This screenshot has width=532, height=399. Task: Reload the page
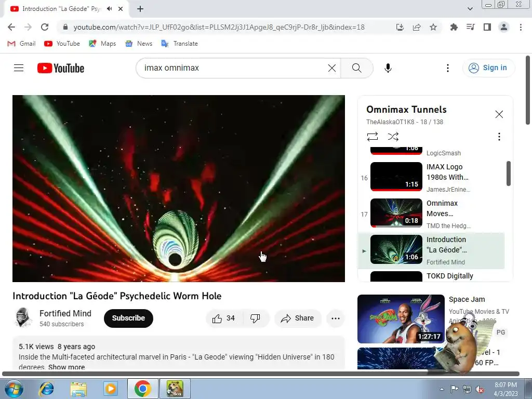(45, 27)
